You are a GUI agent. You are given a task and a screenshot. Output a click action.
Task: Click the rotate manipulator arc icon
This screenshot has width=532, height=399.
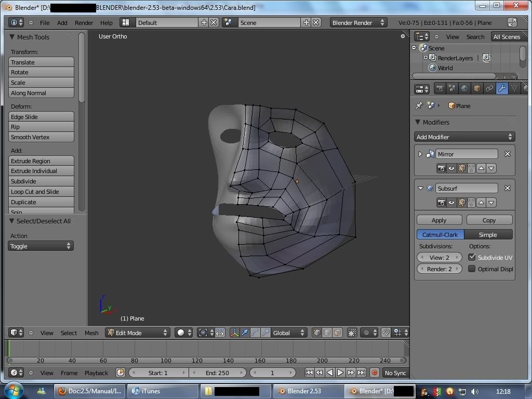click(x=255, y=333)
